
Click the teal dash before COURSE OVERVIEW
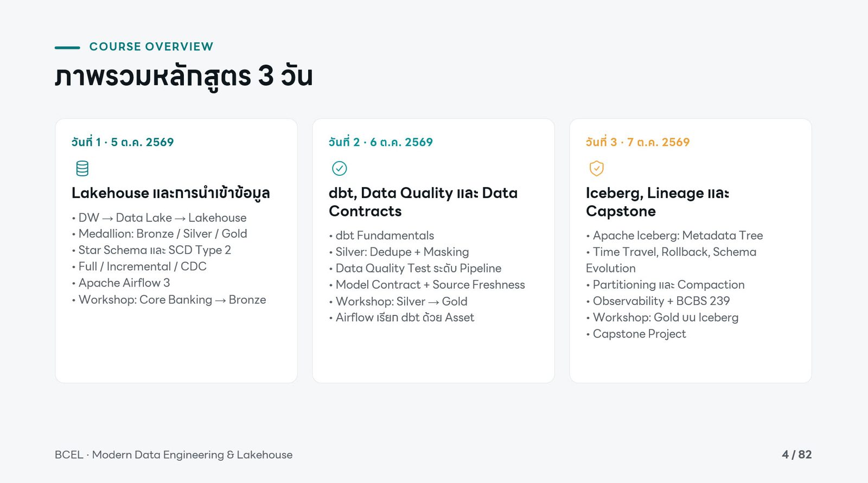67,47
